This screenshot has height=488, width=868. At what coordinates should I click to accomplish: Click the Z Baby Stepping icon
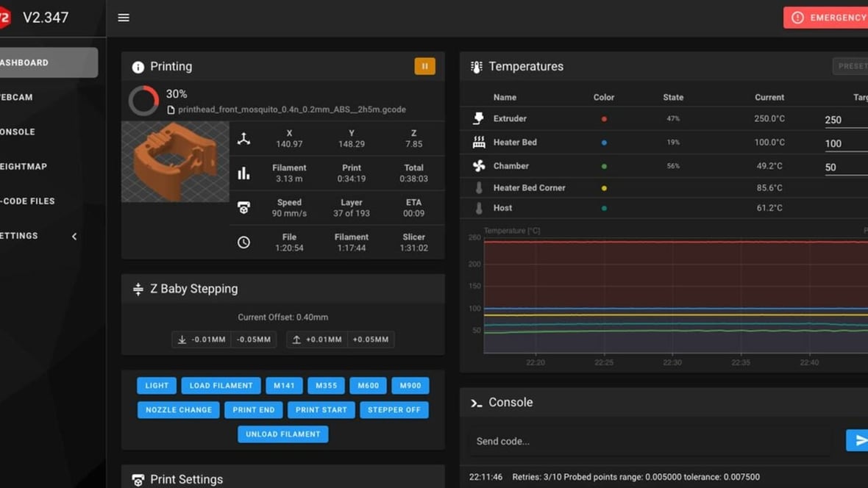[138, 290]
